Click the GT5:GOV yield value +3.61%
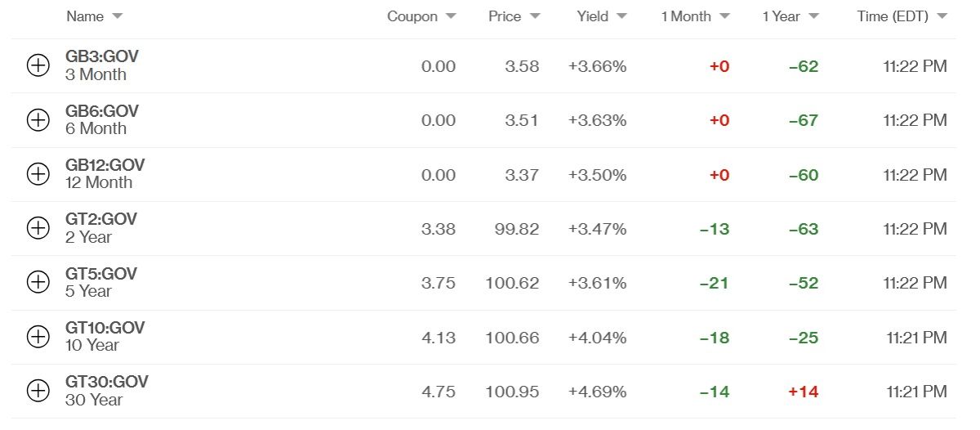The image size is (980, 430). click(x=597, y=283)
